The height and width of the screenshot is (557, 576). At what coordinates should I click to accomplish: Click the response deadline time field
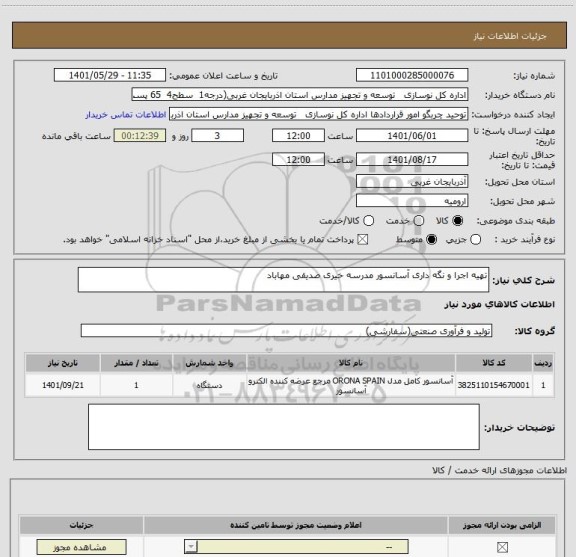click(298, 136)
